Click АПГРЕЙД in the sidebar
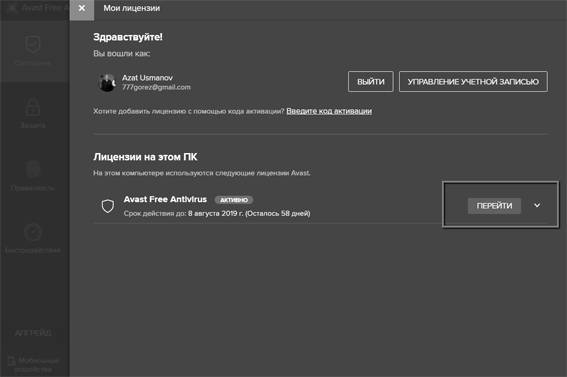The image size is (567, 377). click(33, 333)
